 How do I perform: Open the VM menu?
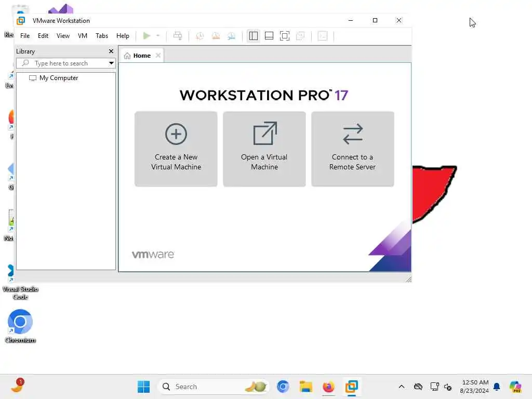coord(83,36)
